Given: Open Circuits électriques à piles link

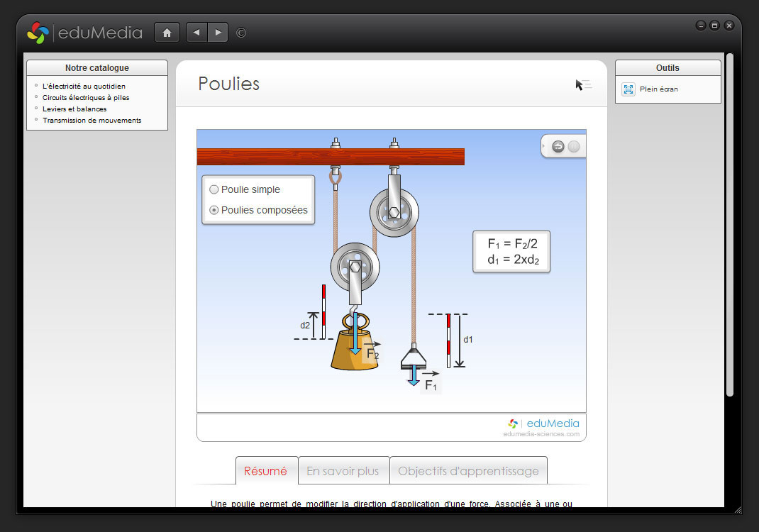Looking at the screenshot, I should [86, 98].
